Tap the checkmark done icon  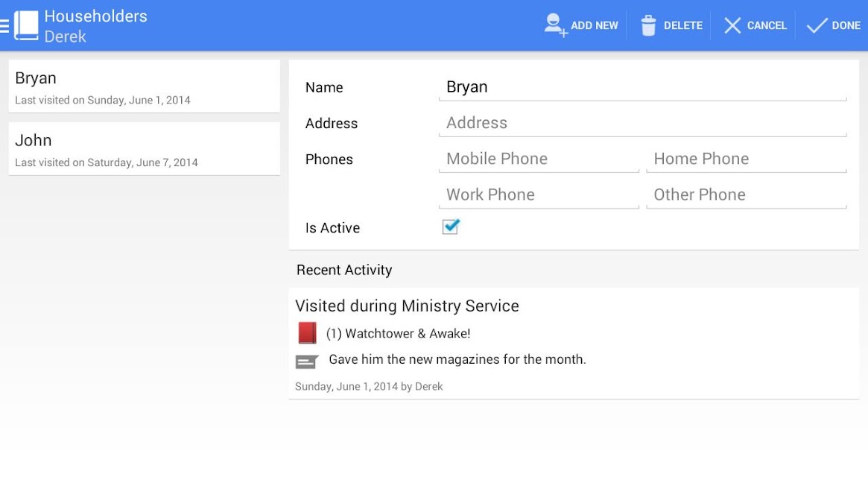tap(817, 25)
